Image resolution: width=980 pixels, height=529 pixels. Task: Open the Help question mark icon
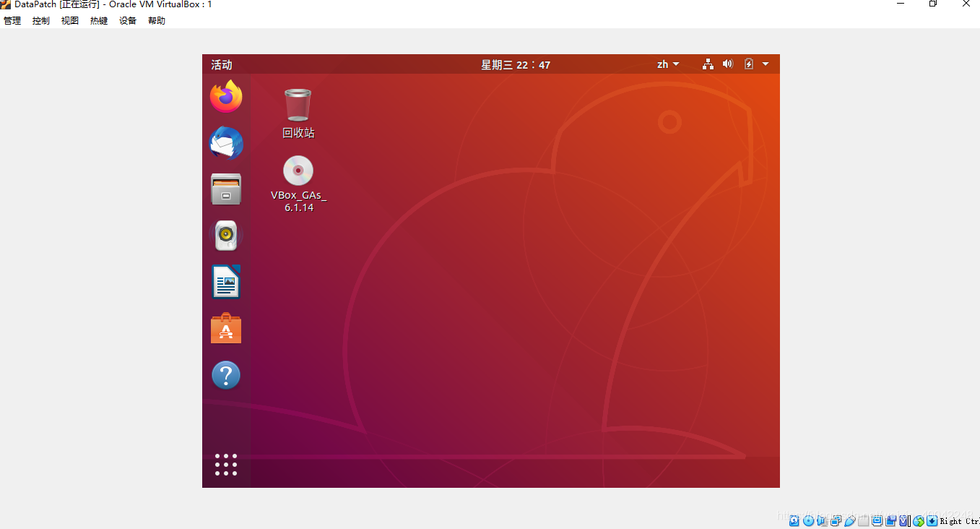pos(226,375)
